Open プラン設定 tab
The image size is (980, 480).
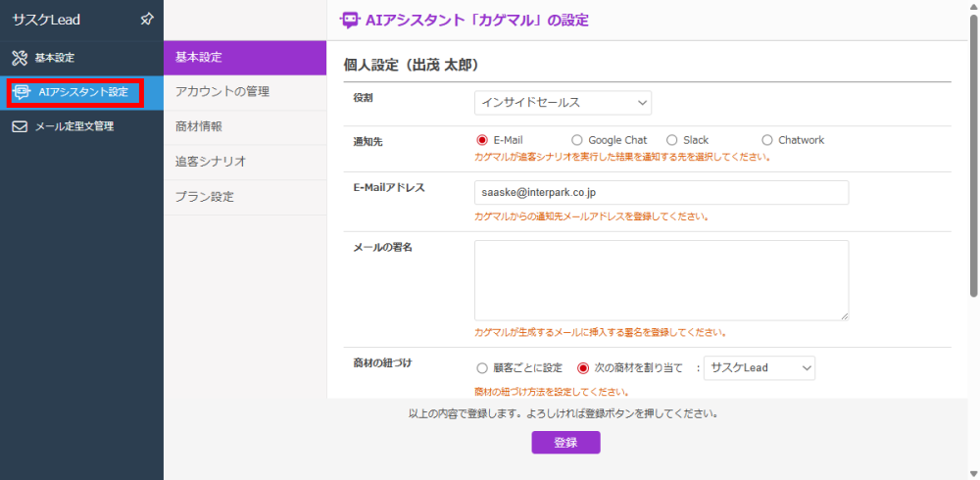click(245, 197)
